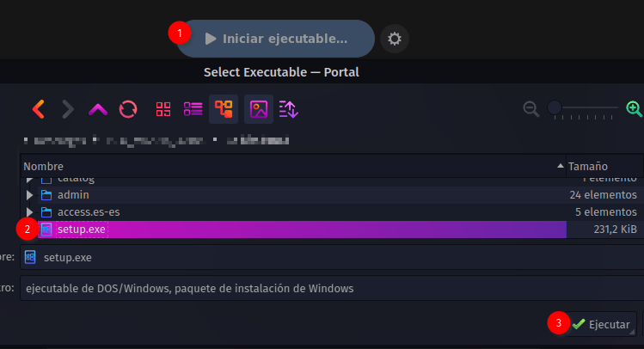Open the sorting options icon

288,109
